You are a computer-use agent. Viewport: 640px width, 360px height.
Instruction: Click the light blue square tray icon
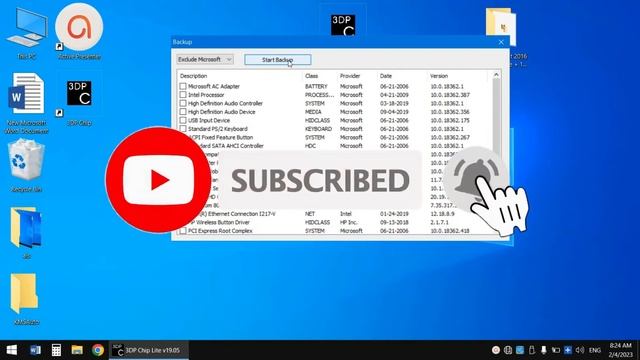tap(520, 350)
